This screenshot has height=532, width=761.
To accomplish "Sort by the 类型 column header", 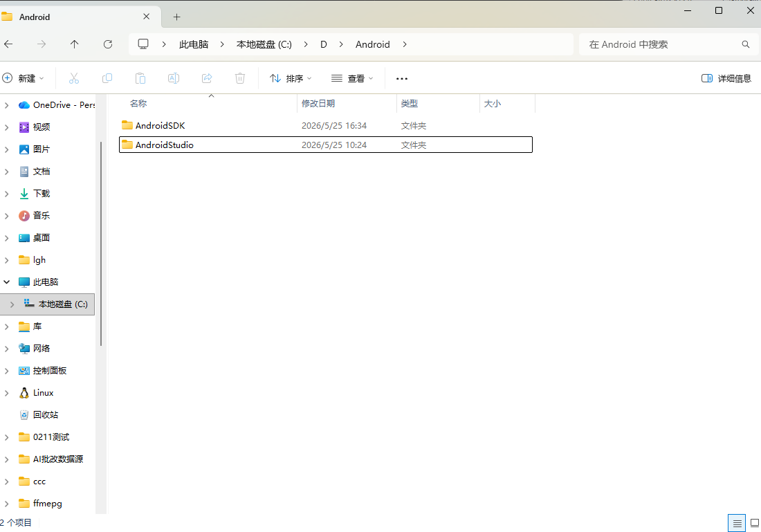I will click(409, 103).
